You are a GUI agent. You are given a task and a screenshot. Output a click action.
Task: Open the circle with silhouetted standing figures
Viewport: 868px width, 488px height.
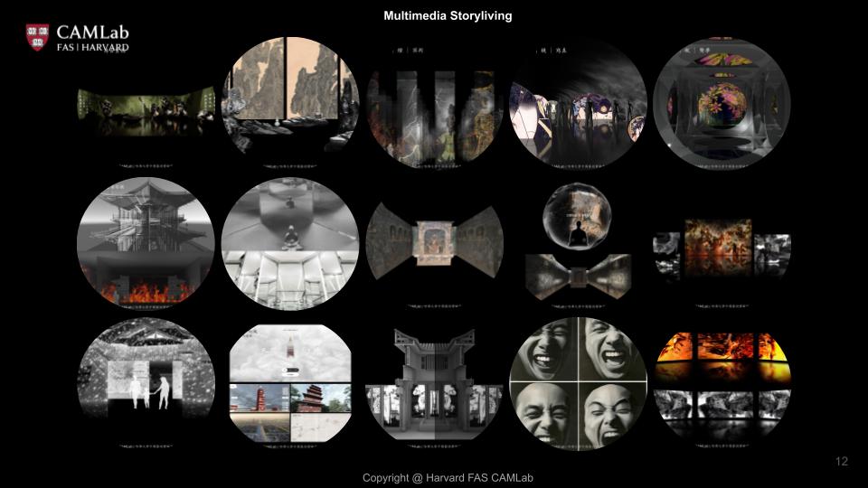point(579,105)
